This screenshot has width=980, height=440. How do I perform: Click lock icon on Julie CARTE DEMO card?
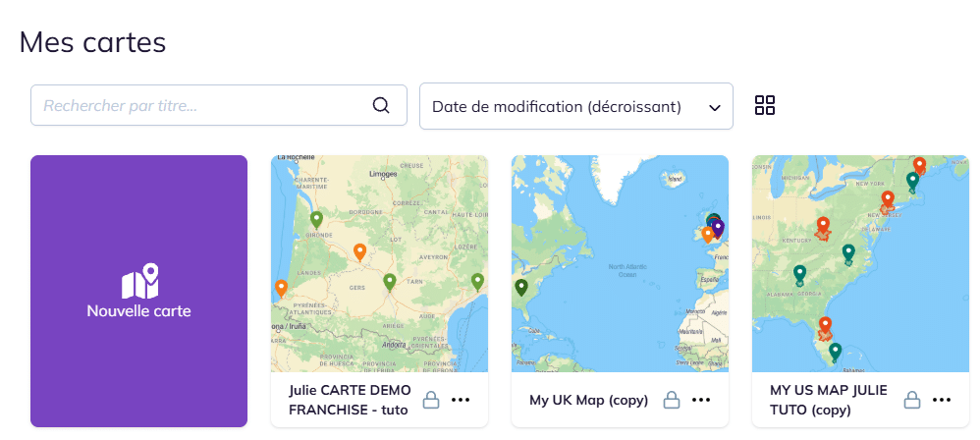(430, 400)
